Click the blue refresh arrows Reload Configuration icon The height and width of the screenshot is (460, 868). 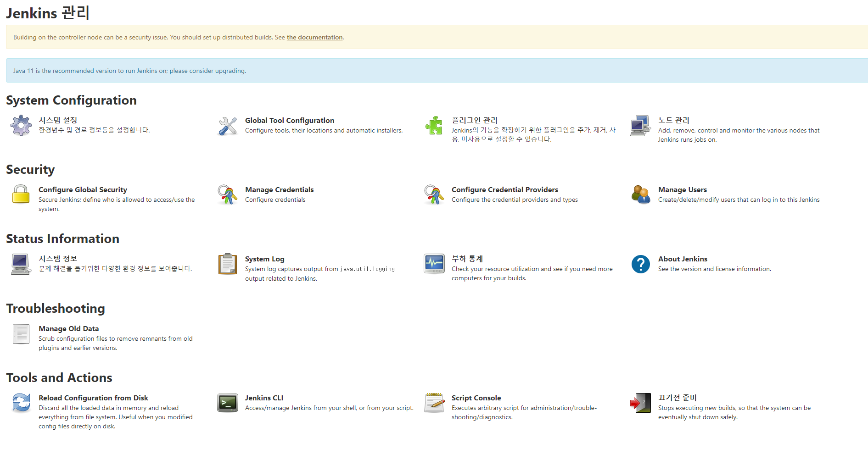tap(21, 403)
